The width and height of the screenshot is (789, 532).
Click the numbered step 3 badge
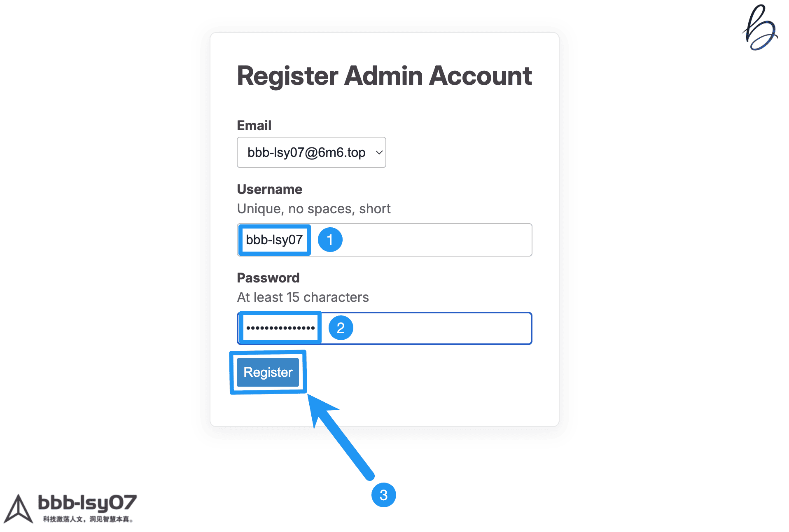click(383, 495)
